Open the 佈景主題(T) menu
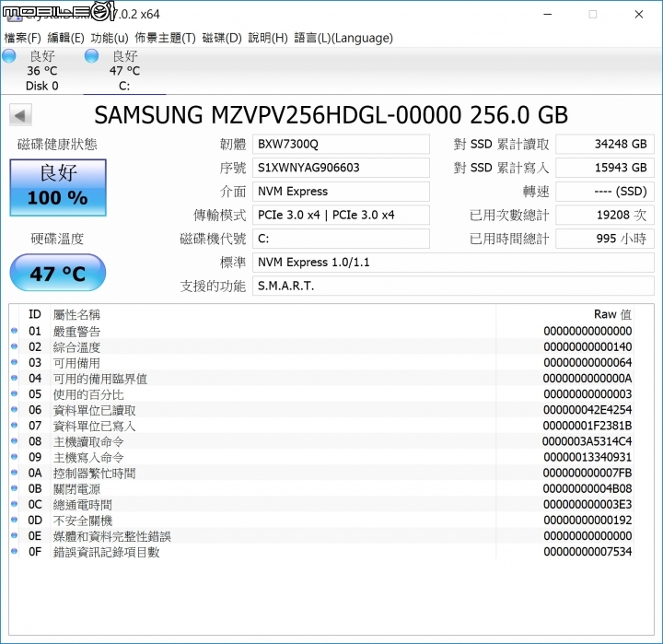 [166, 38]
